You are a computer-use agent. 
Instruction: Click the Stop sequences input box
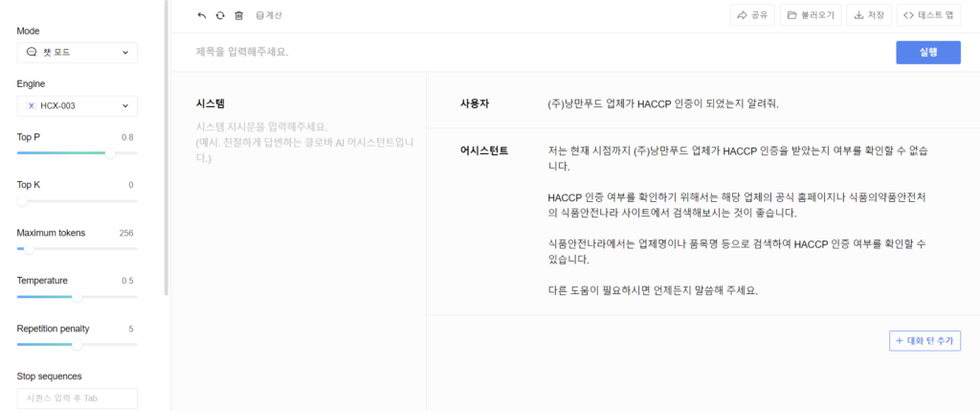(77, 398)
